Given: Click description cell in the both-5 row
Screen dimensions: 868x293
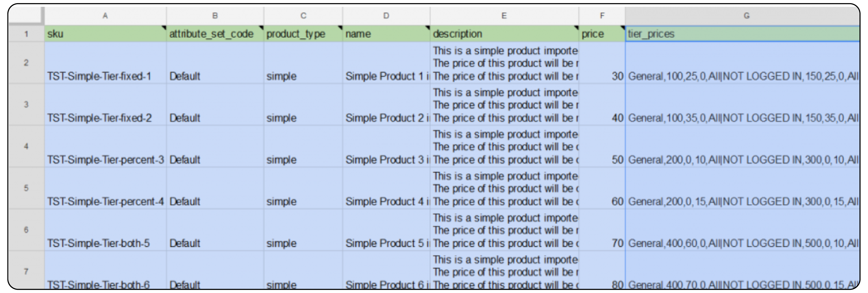Looking at the screenshot, I should click(x=504, y=230).
